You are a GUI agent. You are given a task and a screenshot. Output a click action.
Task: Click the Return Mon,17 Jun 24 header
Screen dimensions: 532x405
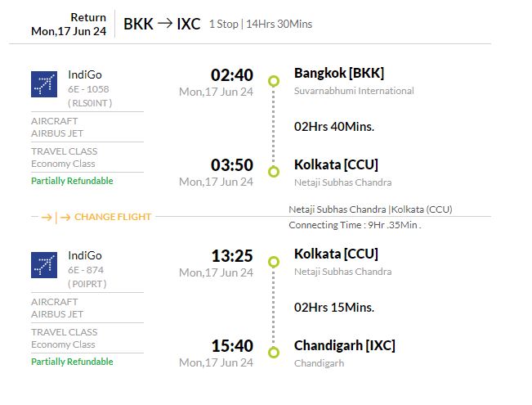pyautogui.click(x=69, y=24)
